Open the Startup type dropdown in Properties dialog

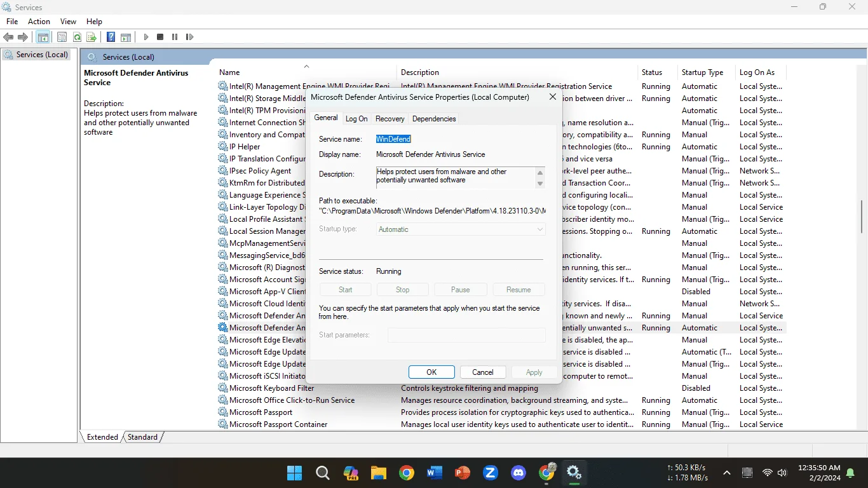point(461,229)
